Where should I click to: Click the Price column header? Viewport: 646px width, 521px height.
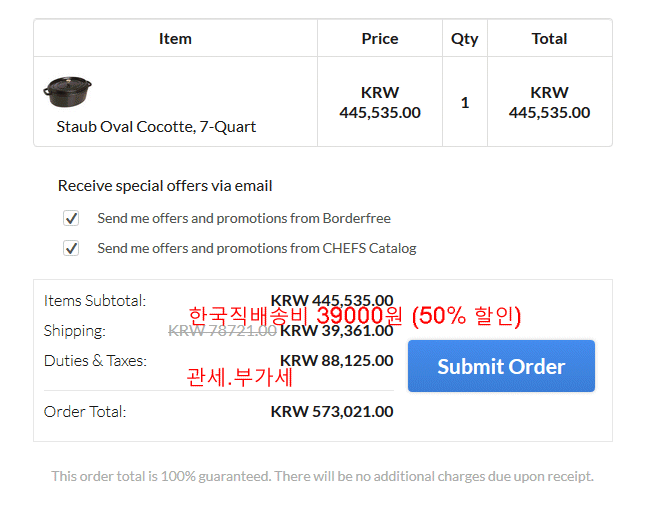(x=380, y=38)
